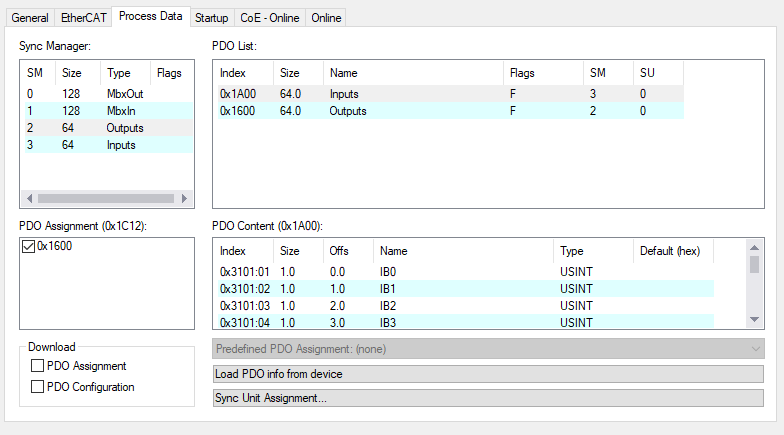Click the PDO Content vertical scrollbar thumb
The image size is (784, 435).
(754, 264)
